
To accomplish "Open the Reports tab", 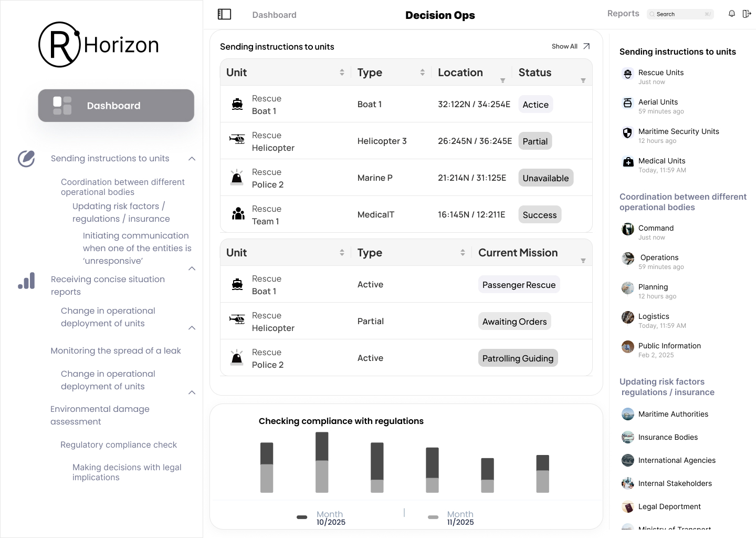I will click(x=623, y=14).
